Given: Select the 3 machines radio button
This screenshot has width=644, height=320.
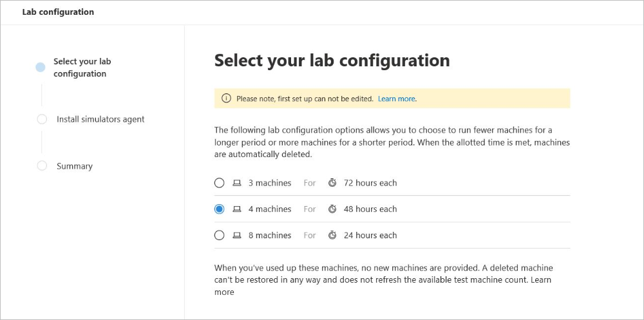Looking at the screenshot, I should (x=220, y=183).
